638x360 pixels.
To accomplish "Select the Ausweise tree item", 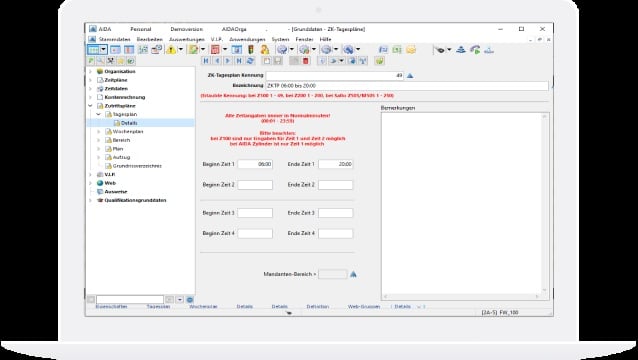I will [x=116, y=192].
